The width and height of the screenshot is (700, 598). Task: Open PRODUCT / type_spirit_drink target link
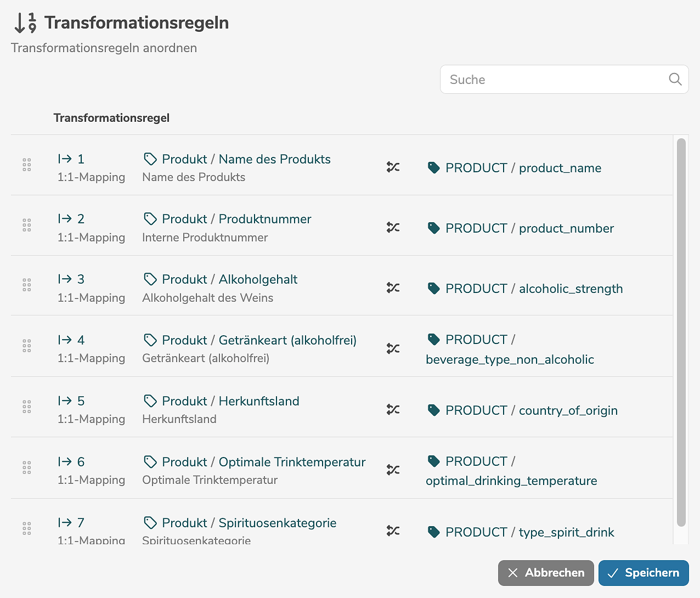pyautogui.click(x=529, y=532)
